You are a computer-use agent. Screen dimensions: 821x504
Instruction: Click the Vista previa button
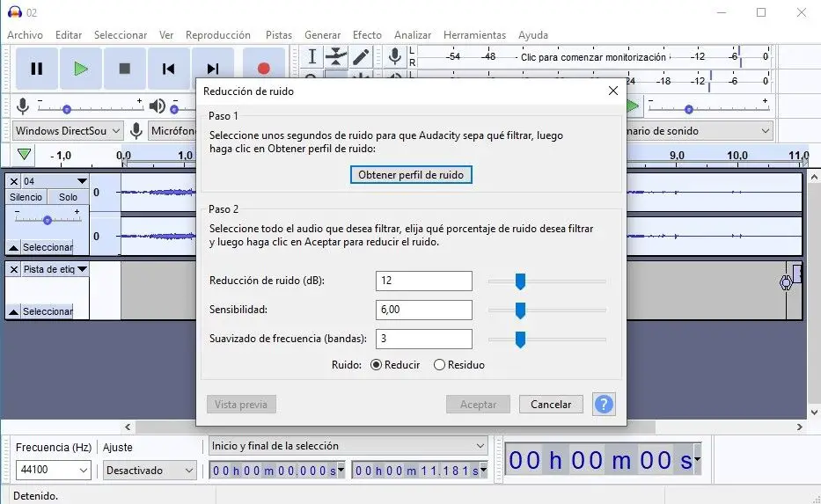tap(241, 404)
